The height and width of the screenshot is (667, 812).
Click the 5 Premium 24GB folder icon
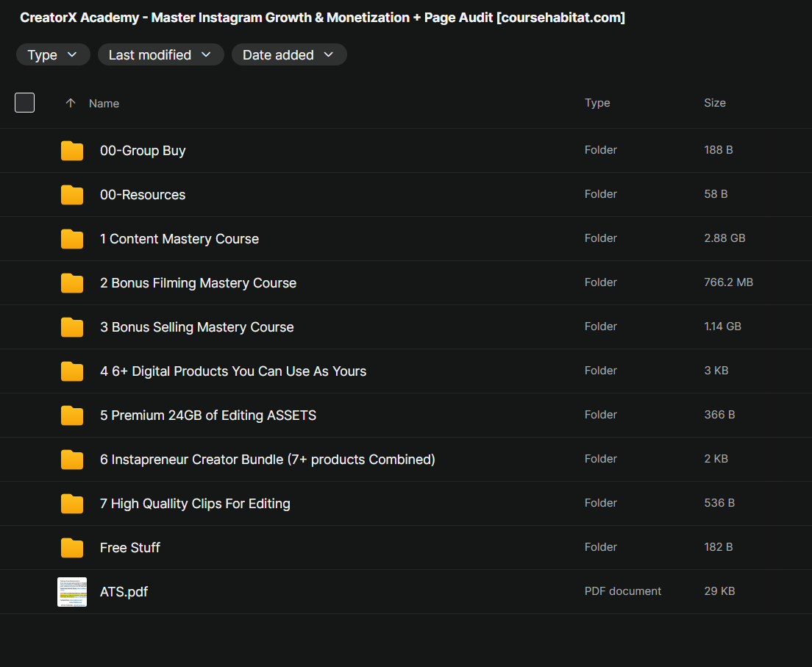point(72,415)
